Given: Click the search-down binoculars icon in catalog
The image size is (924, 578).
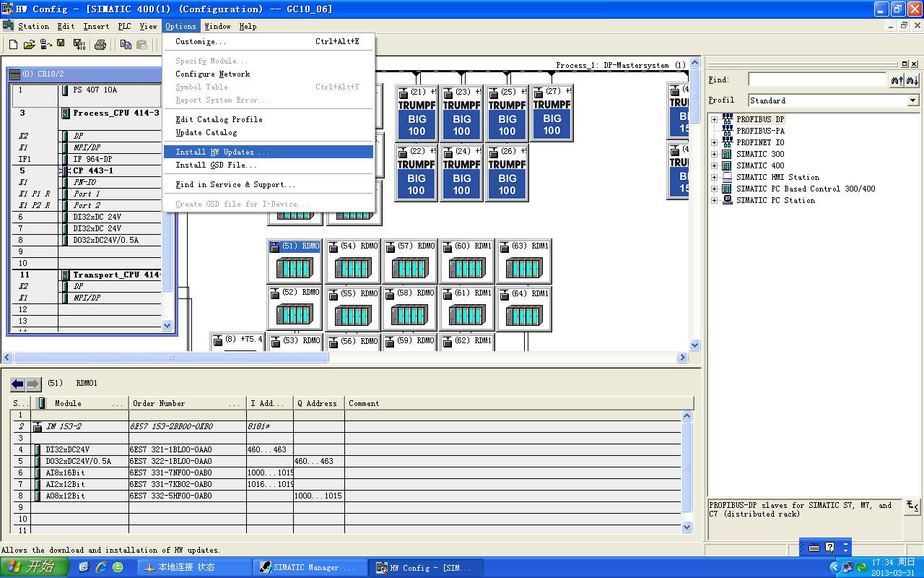Looking at the screenshot, I should pyautogui.click(x=912, y=80).
